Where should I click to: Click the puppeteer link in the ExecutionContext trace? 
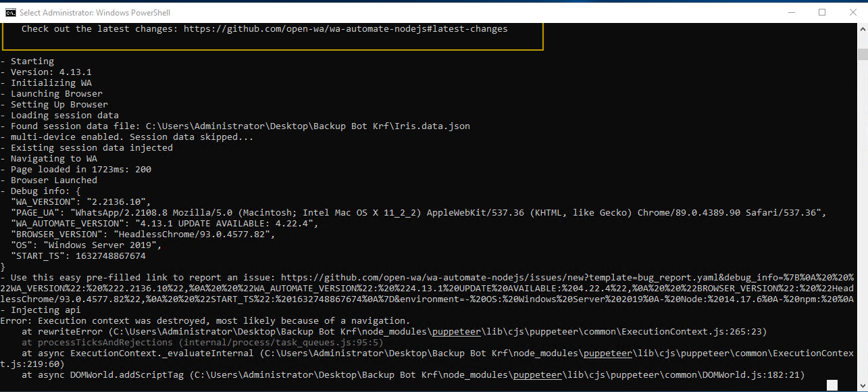(607, 353)
